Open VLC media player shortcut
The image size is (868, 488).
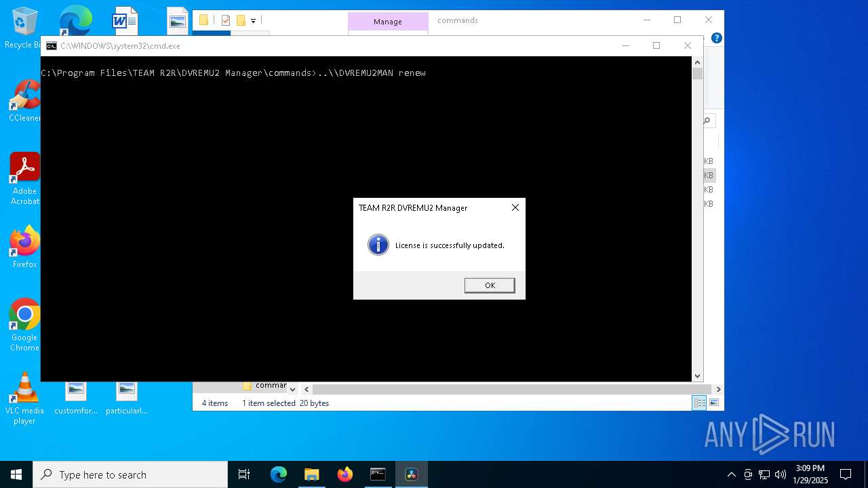point(24,399)
